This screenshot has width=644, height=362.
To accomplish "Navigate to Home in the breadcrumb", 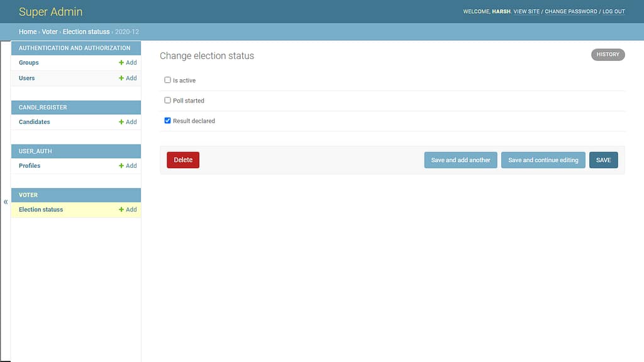I will coord(28,31).
